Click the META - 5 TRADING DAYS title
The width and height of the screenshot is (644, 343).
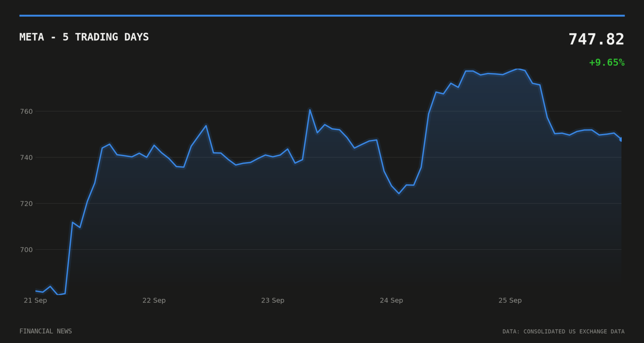[84, 37]
